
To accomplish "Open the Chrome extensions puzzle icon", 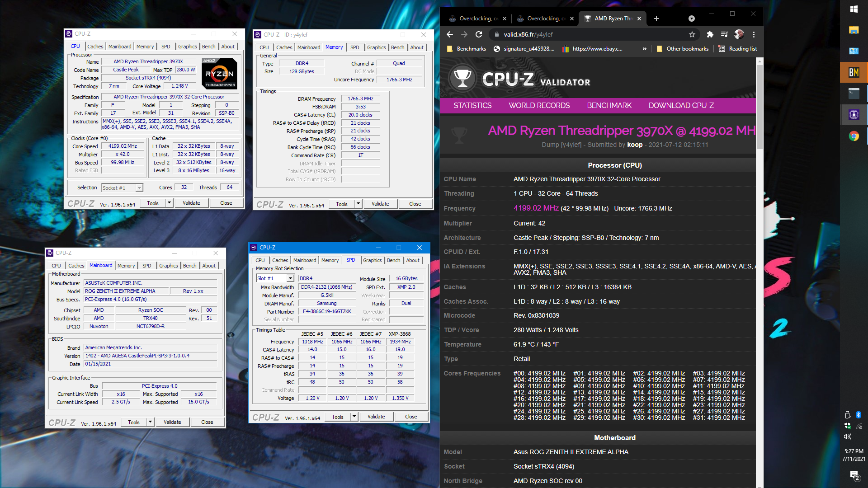I will pos(710,34).
